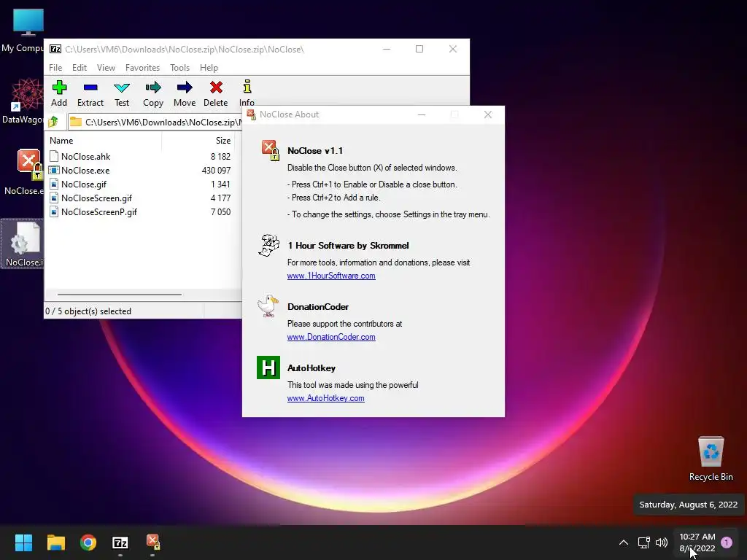Choose the Copy tool in 7-Zip toolbar
The height and width of the screenshot is (560, 747).
153,93
